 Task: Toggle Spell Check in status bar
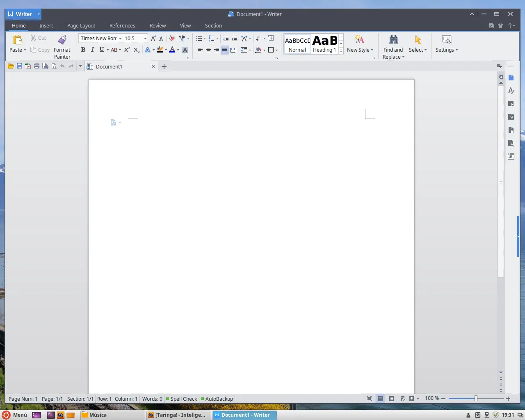[x=181, y=399]
